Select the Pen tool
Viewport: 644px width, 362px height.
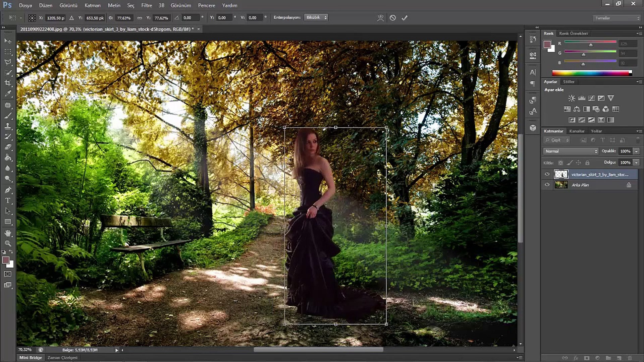click(x=8, y=190)
